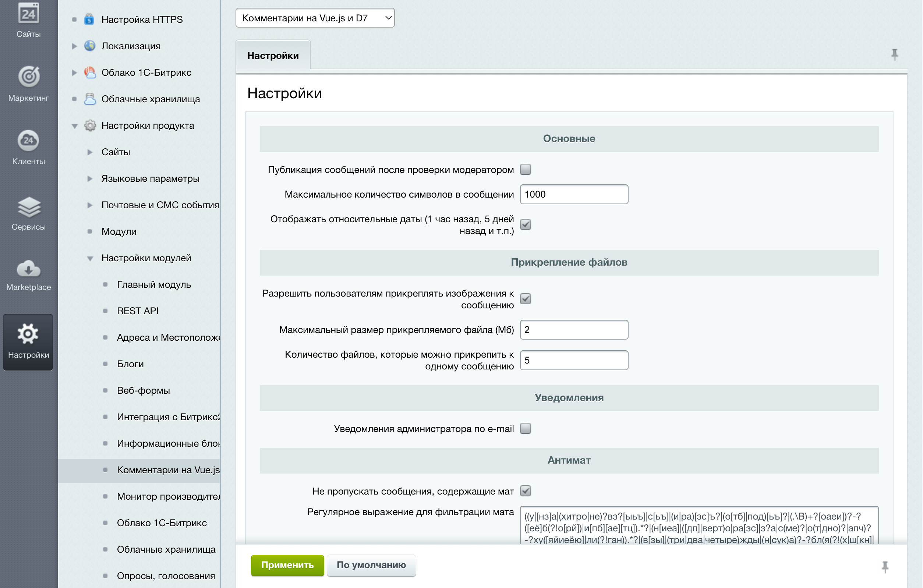Viewport: 923px width, 588px height.
Task: Click the Настройки gear icon in sidebar
Action: pyautogui.click(x=28, y=334)
